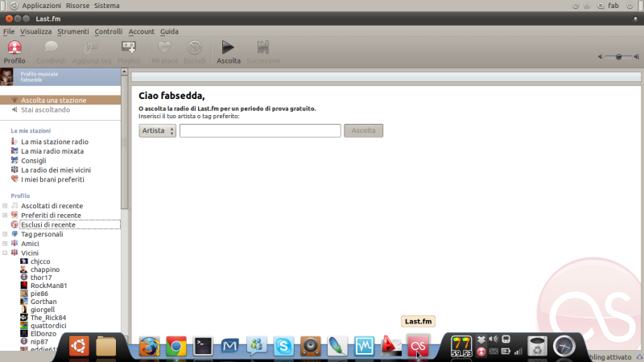Open Terminal from the dock

[x=203, y=347]
